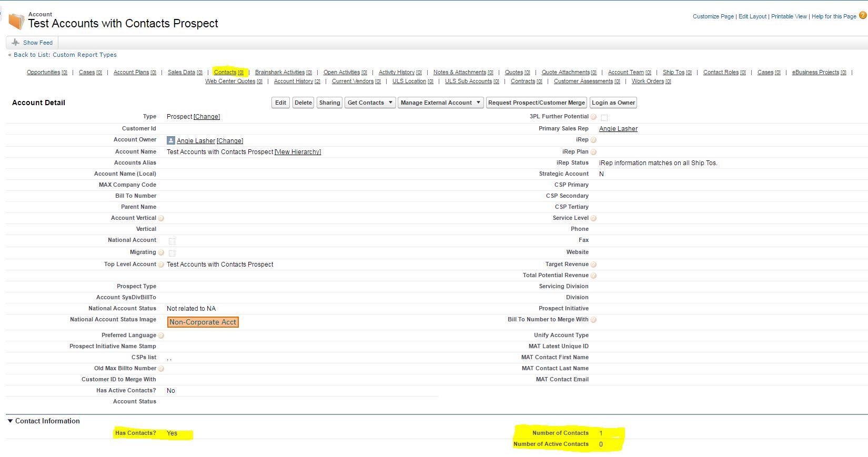Collapse the Contact Information section
The height and width of the screenshot is (457, 868).
click(10, 421)
